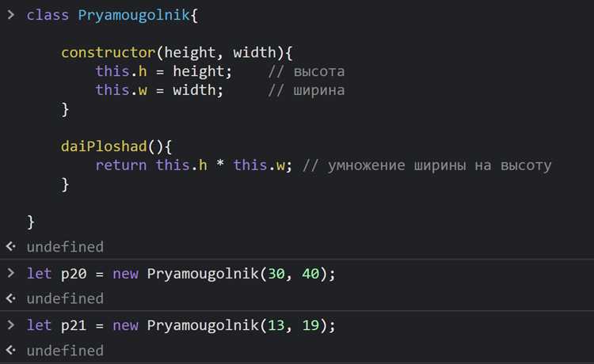
Task: Click the input chevron beside 'let p20'
Action: click(x=10, y=273)
